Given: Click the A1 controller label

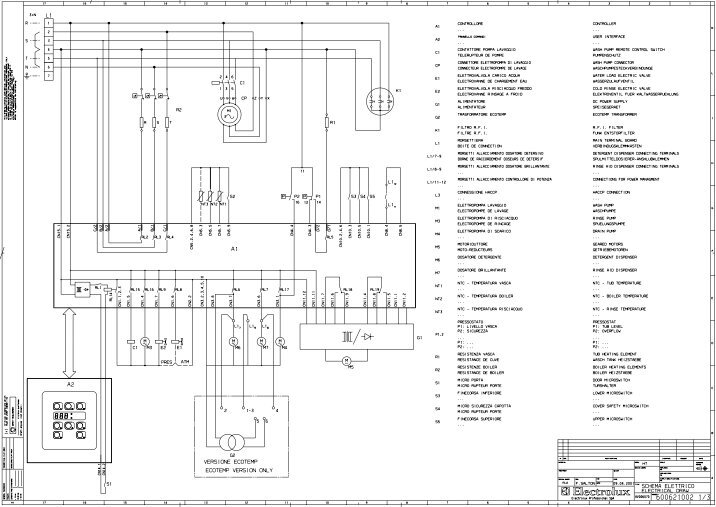Looking at the screenshot, I should (x=234, y=245).
